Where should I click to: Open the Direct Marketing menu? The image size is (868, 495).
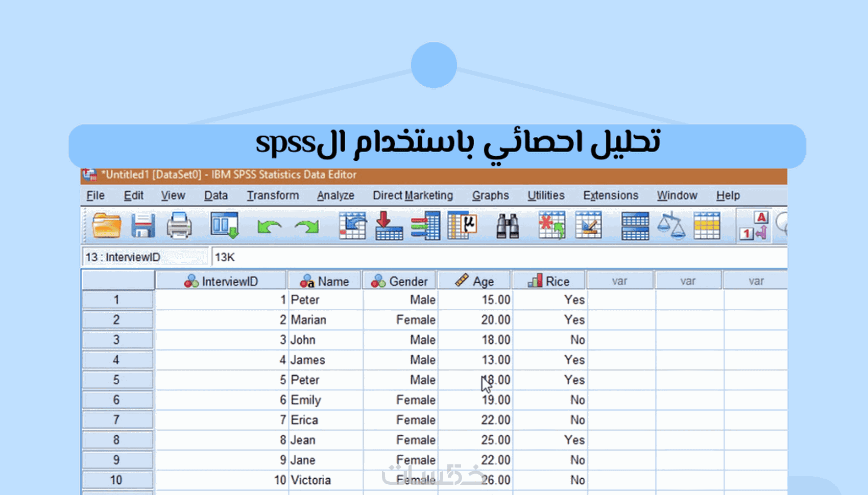pos(413,195)
